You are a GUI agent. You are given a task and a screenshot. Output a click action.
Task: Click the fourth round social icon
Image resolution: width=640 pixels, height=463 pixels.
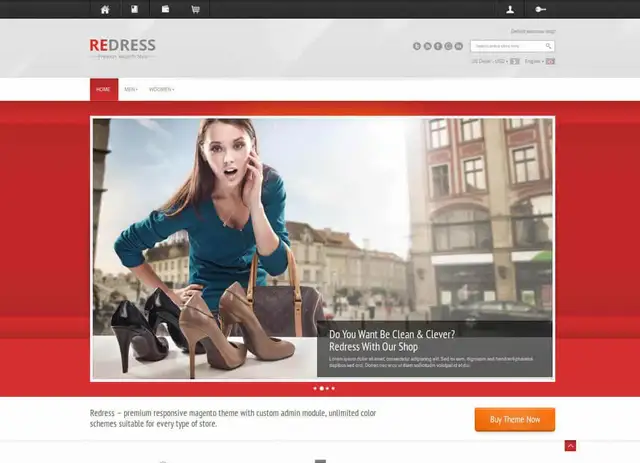448,46
